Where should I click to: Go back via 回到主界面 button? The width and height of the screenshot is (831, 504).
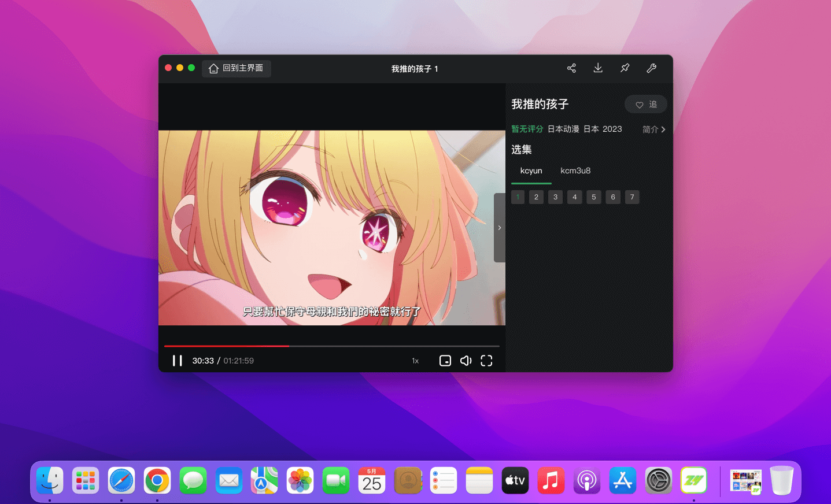[237, 68]
